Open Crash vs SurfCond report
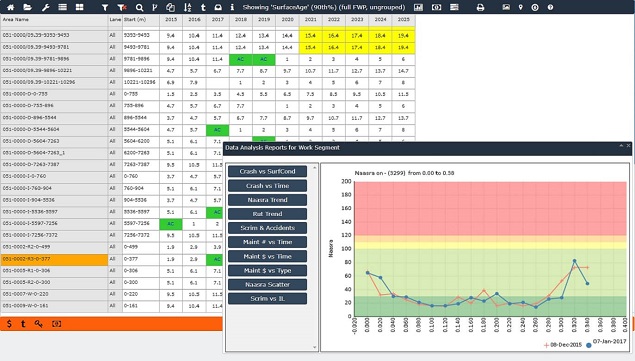The width and height of the screenshot is (635, 361). click(x=267, y=171)
